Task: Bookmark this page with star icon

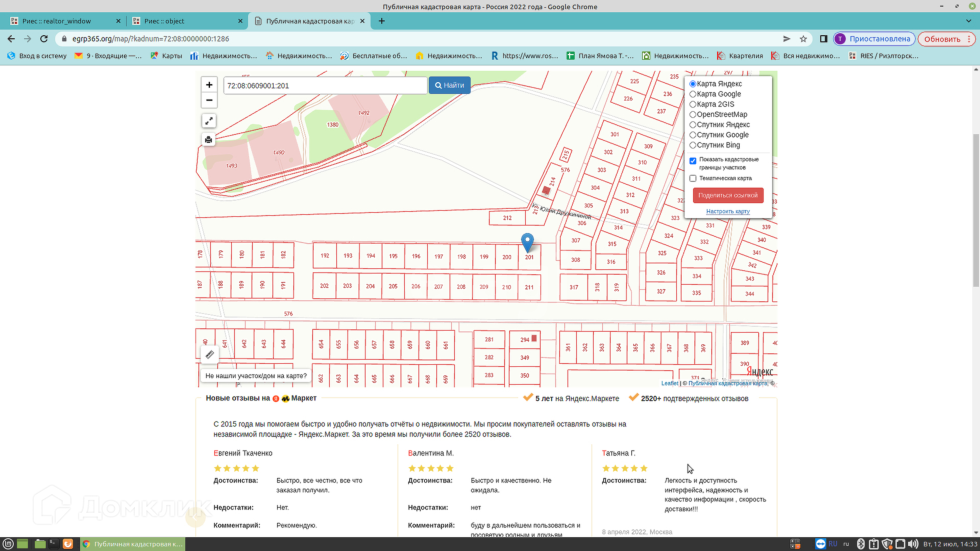Action: point(803,39)
